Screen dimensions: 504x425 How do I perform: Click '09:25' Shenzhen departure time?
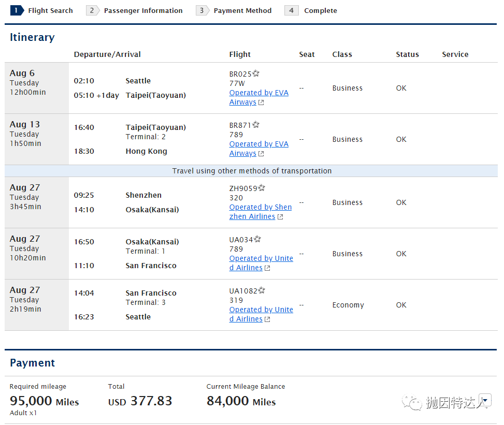(x=84, y=195)
